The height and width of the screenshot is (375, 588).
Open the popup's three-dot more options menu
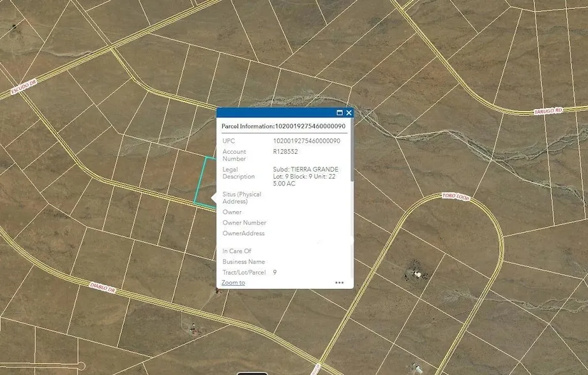(340, 283)
